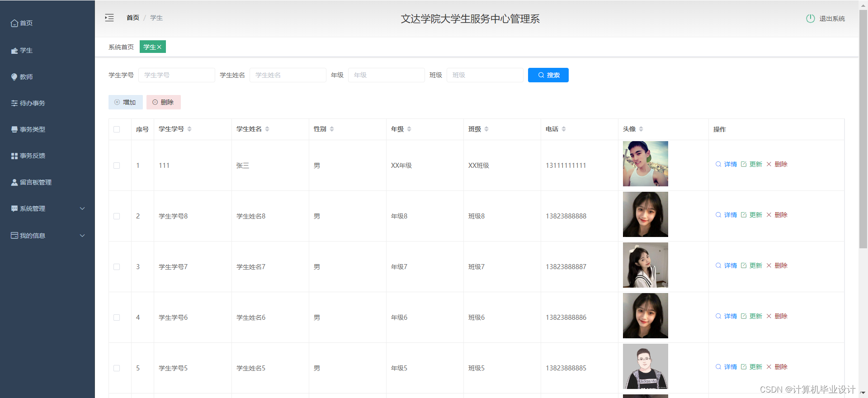Click the X icon for 张三's 删除
The image size is (868, 398).
(769, 164)
